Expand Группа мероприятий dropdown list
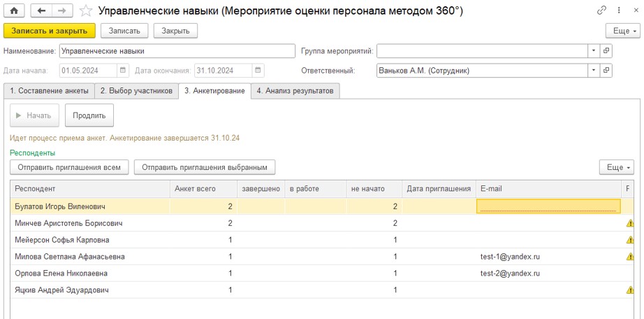This screenshot has height=319, width=644. coord(594,51)
